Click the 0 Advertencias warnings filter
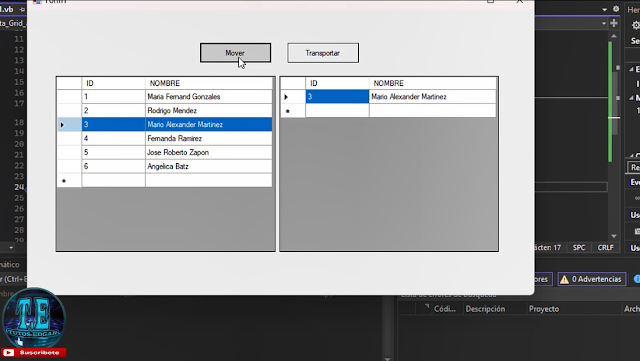This screenshot has width=640, height=361. click(x=592, y=279)
